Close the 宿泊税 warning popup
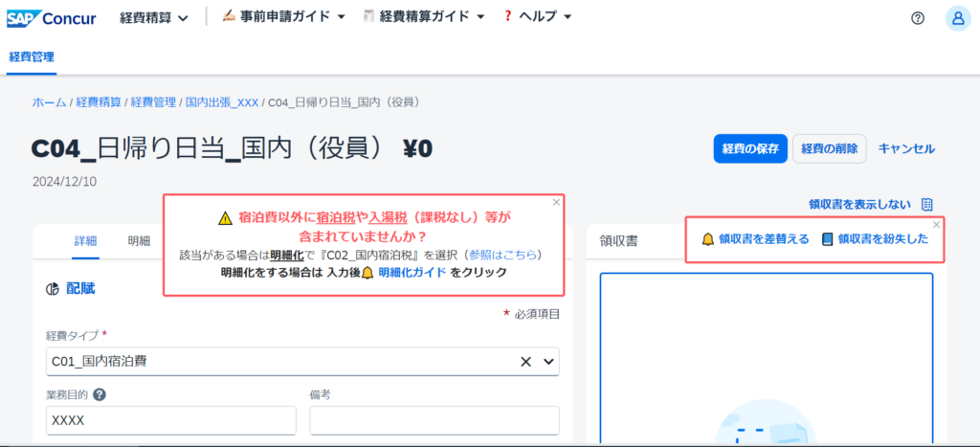 (556, 202)
